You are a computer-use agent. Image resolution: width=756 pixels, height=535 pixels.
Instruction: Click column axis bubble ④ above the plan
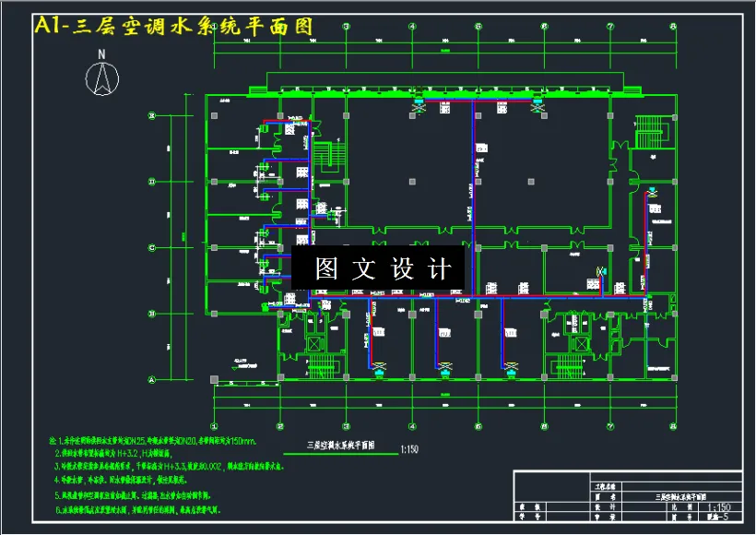pyautogui.click(x=412, y=27)
